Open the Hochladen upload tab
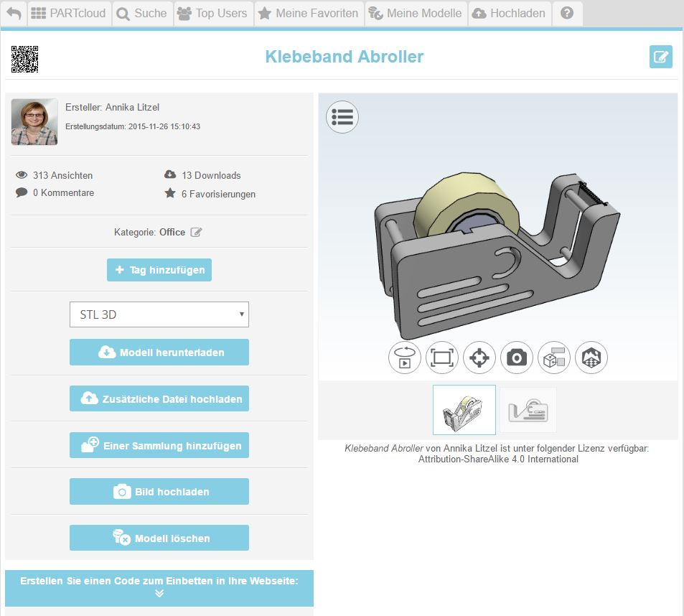 point(509,14)
